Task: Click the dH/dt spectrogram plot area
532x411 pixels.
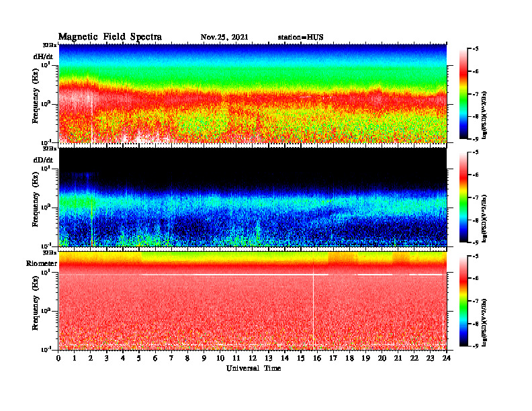Action: point(253,93)
